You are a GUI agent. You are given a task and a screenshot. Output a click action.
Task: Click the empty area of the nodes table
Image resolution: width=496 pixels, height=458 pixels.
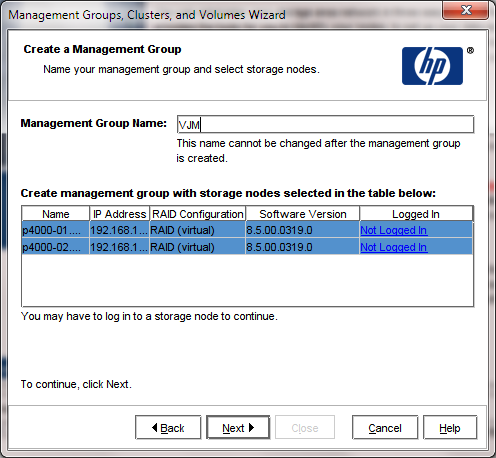(247, 280)
